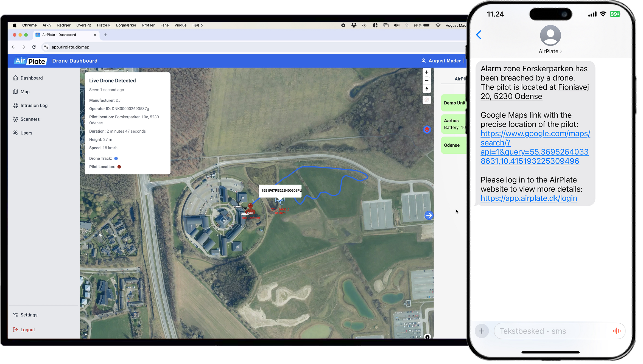Click the red layers button on map
643x364 pixels.
(427, 130)
